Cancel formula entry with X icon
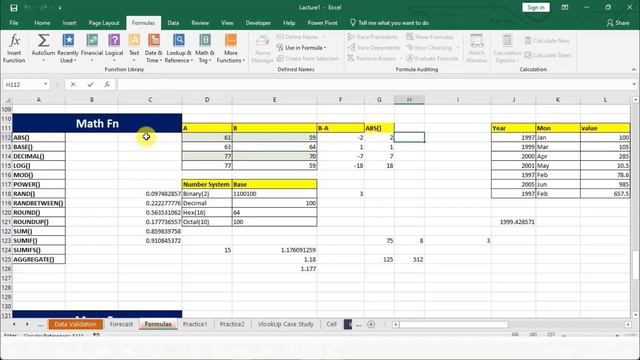This screenshot has height=360, width=640. pos(73,84)
